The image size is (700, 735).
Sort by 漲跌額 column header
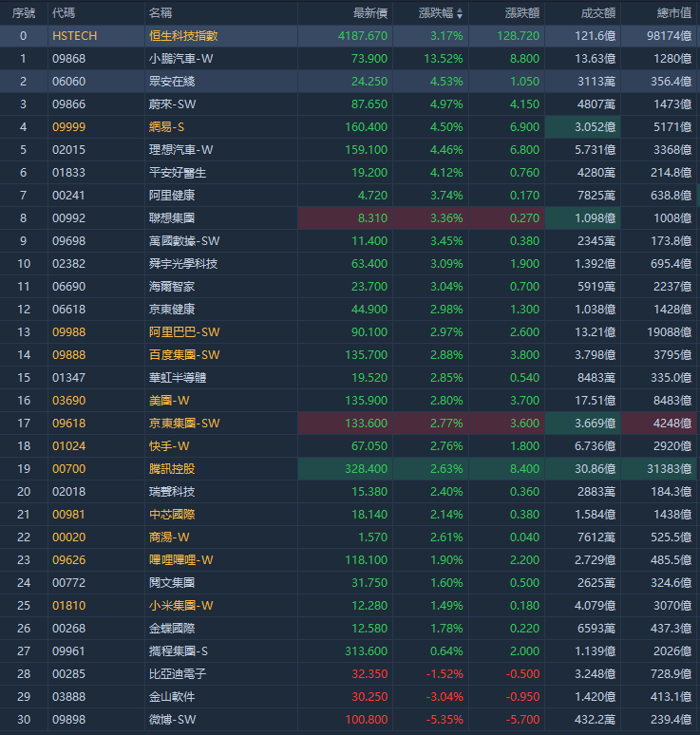(521, 13)
